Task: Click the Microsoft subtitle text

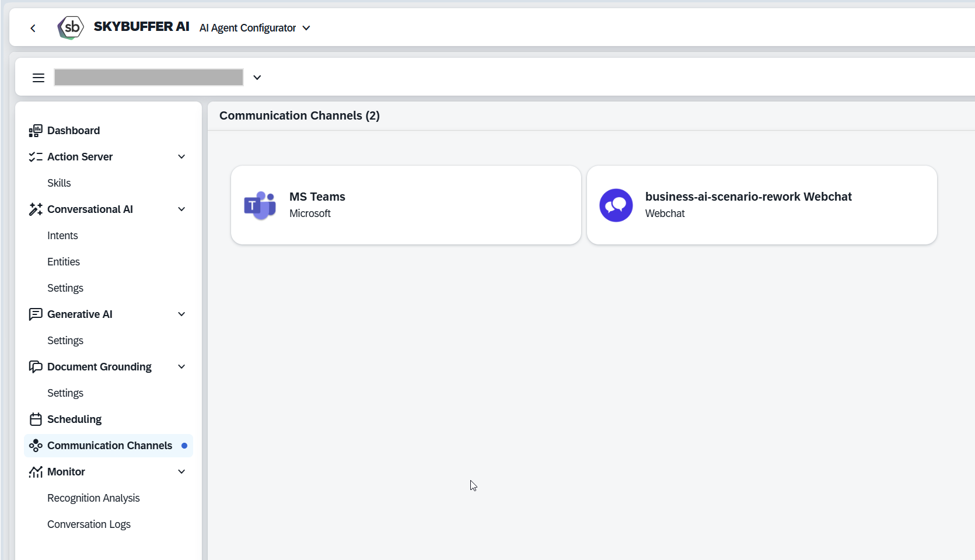Action: 310,213
